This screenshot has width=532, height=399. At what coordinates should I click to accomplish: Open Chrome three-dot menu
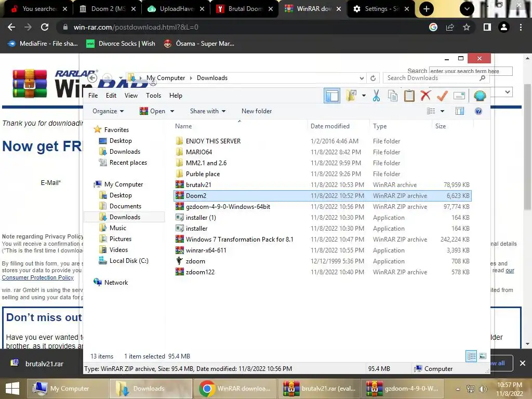pyautogui.click(x=521, y=27)
